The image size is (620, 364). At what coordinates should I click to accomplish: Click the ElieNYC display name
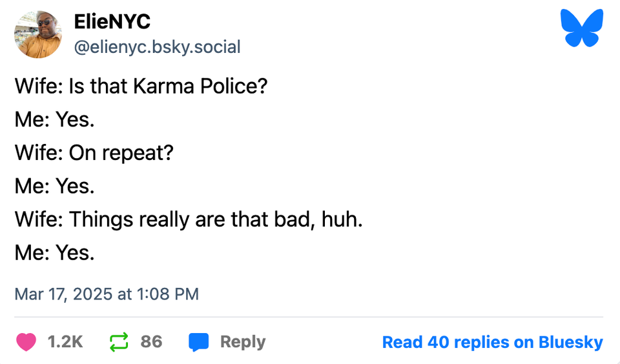[x=112, y=22]
